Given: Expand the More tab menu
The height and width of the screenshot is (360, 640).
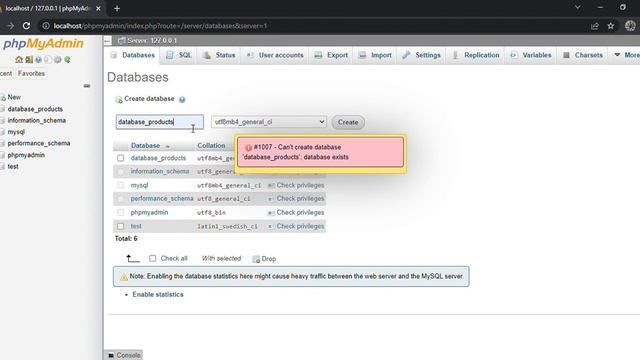Looking at the screenshot, I should pyautogui.click(x=627, y=55).
